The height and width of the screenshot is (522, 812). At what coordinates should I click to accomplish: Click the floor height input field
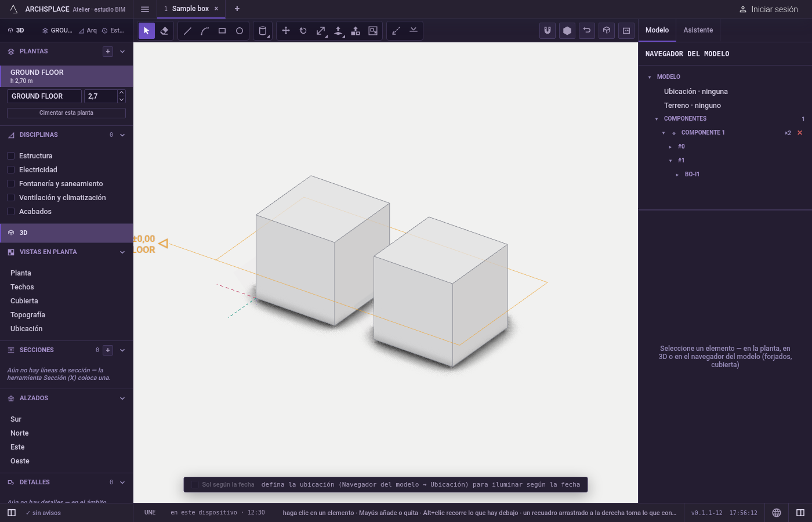tap(100, 96)
